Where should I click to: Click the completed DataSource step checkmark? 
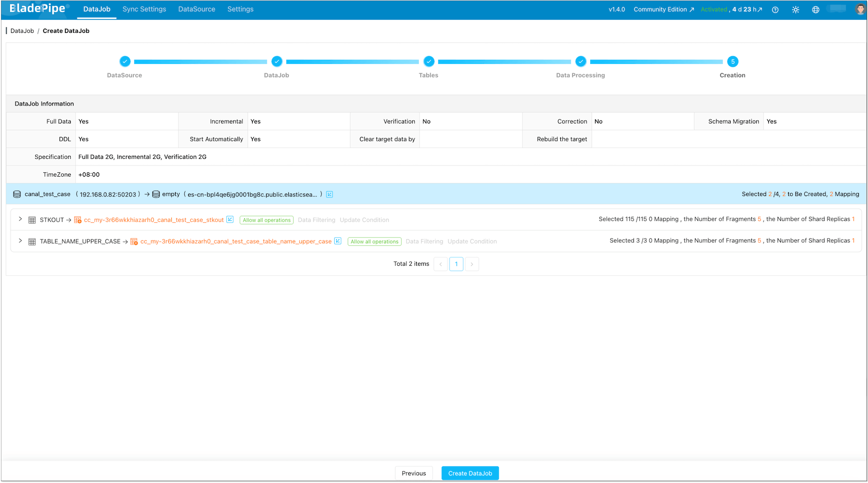click(x=124, y=61)
